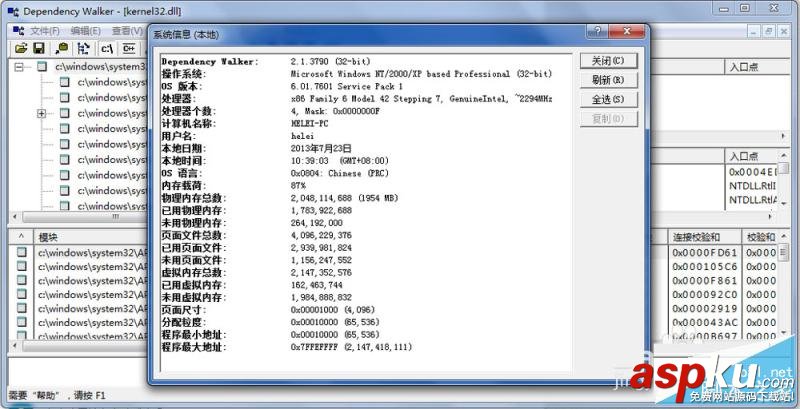The height and width of the screenshot is (409, 800).
Task: Select the NTDLL.RtlA entry point cell
Action: coord(753,200)
